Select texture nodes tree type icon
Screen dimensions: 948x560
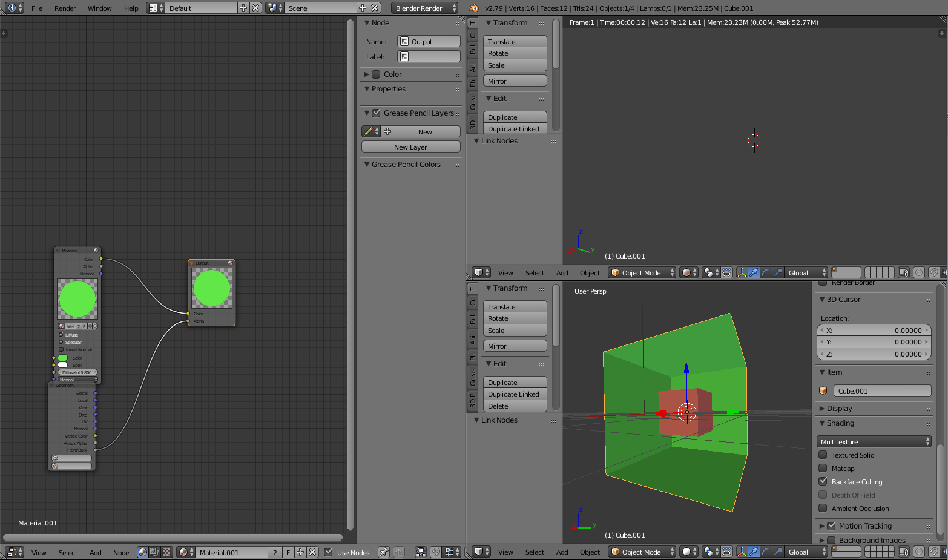(166, 552)
